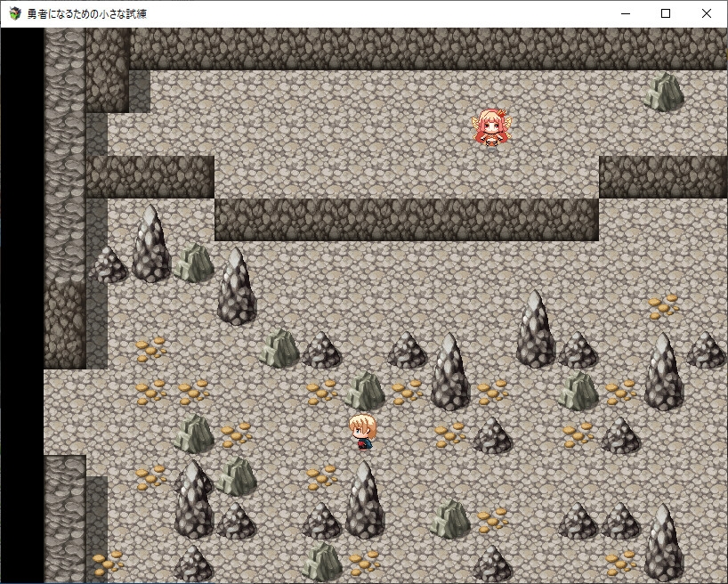Image resolution: width=728 pixels, height=584 pixels.
Task: Click the long dark rock wall in the middle
Action: click(406, 219)
